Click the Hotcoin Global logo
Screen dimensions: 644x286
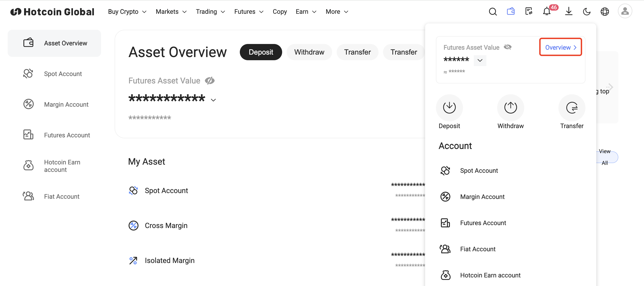coord(52,12)
